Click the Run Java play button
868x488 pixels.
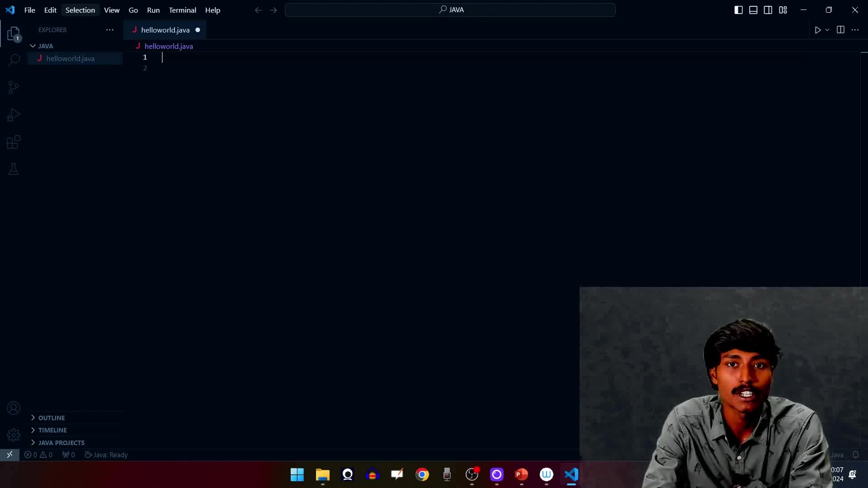point(817,30)
